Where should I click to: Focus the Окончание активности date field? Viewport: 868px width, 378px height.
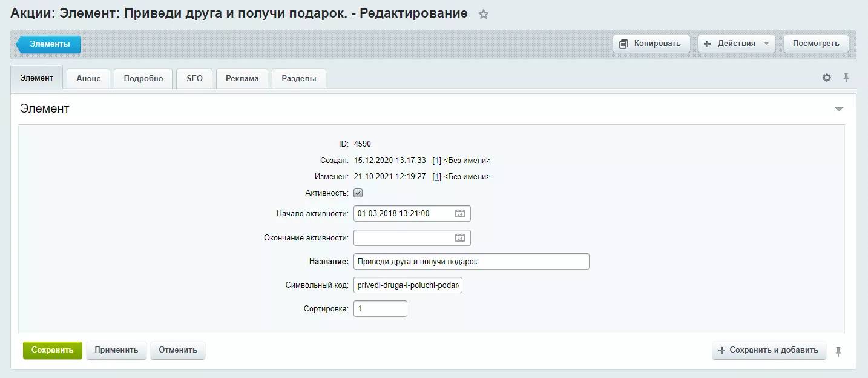pos(412,238)
